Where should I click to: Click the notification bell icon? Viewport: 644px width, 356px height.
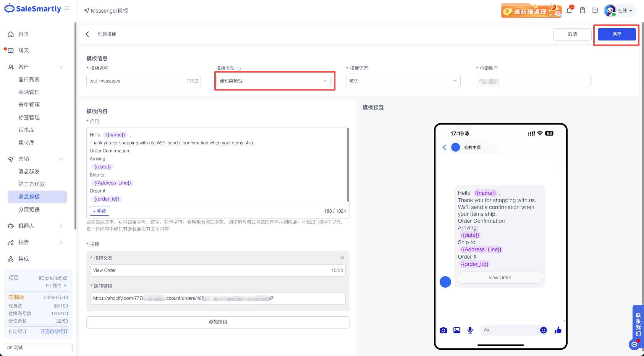(569, 10)
